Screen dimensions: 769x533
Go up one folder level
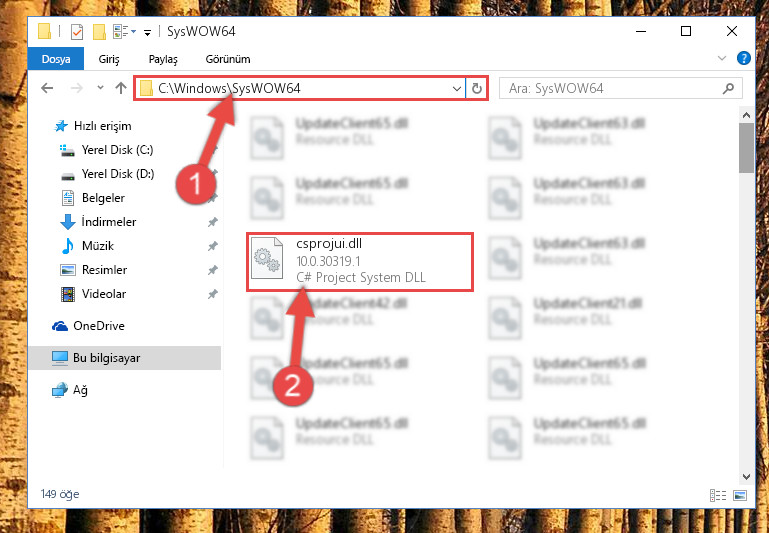point(121,88)
